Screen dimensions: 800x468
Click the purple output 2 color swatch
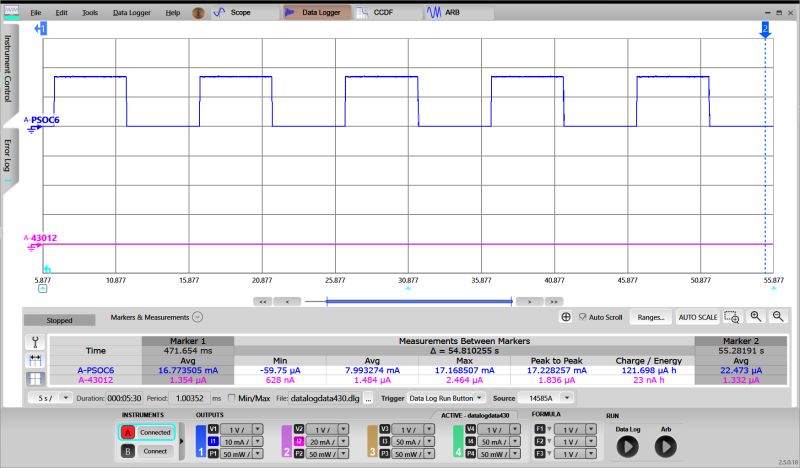(x=287, y=441)
